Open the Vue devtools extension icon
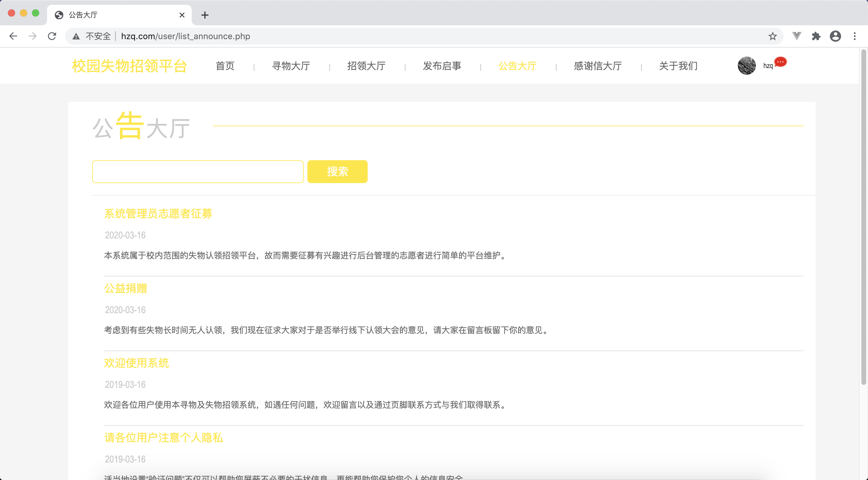 (x=797, y=36)
